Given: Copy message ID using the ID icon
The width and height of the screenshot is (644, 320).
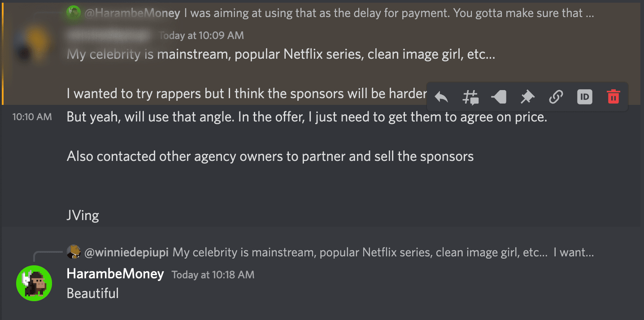Looking at the screenshot, I should (584, 96).
